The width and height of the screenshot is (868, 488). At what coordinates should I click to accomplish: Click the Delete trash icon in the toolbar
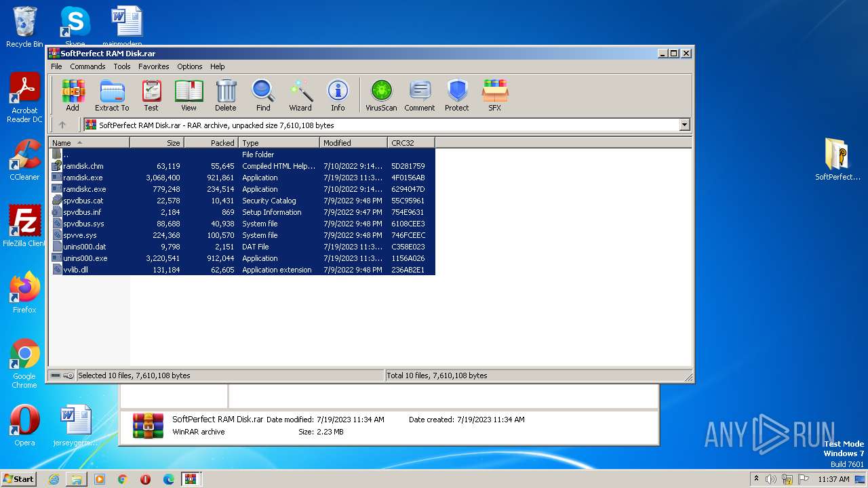pos(226,95)
